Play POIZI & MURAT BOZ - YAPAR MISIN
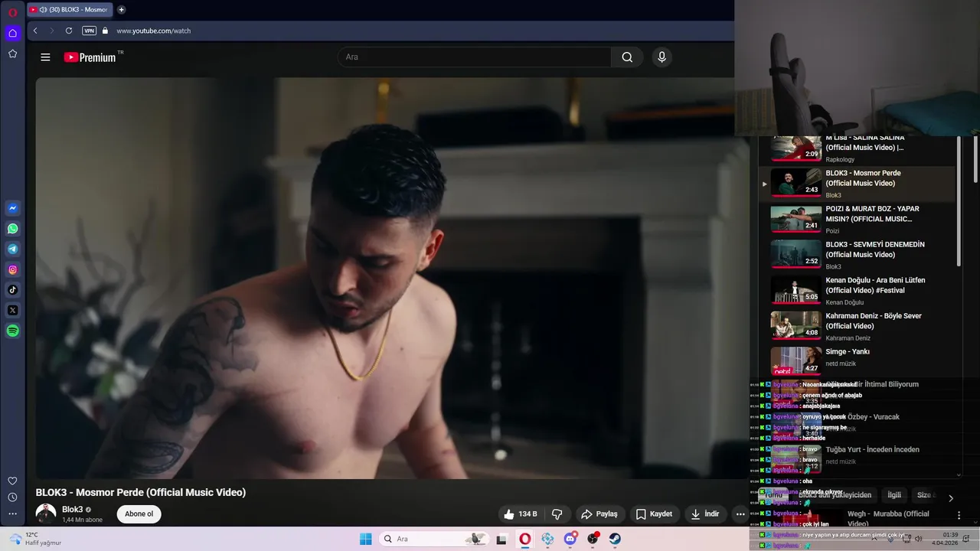 tap(857, 220)
